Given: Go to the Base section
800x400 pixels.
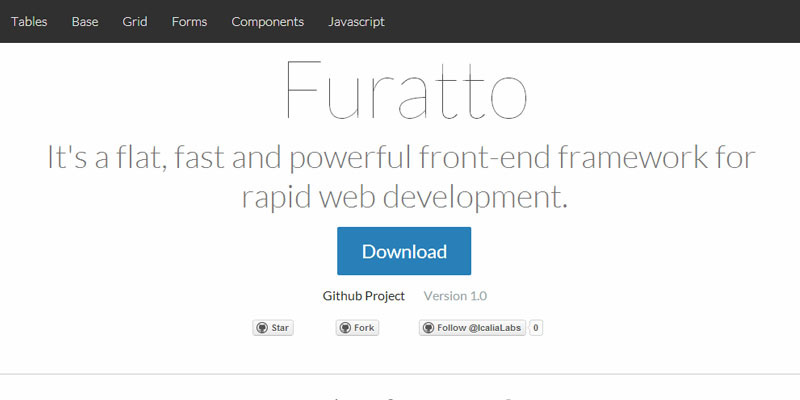Looking at the screenshot, I should [x=85, y=21].
